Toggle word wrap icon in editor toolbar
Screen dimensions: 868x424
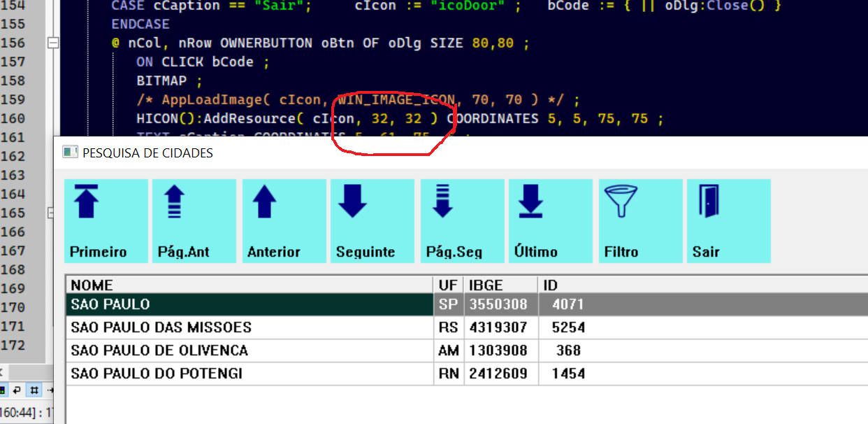(x=17, y=390)
